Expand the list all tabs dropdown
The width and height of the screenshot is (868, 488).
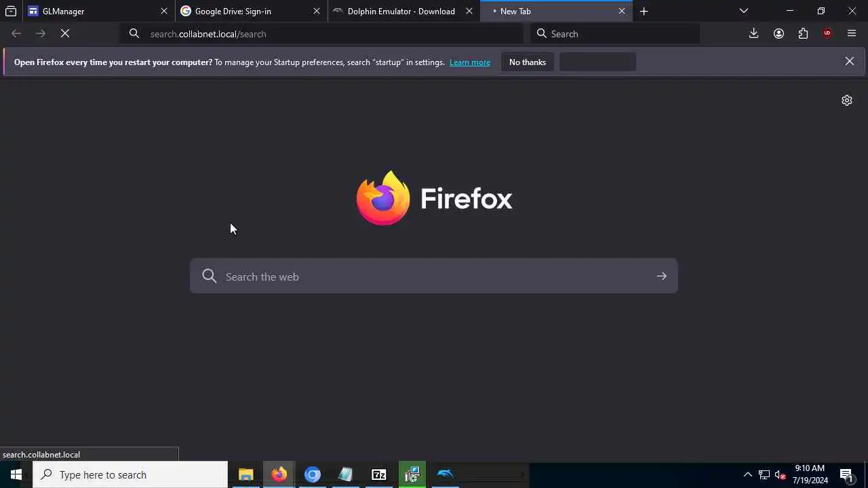744,11
